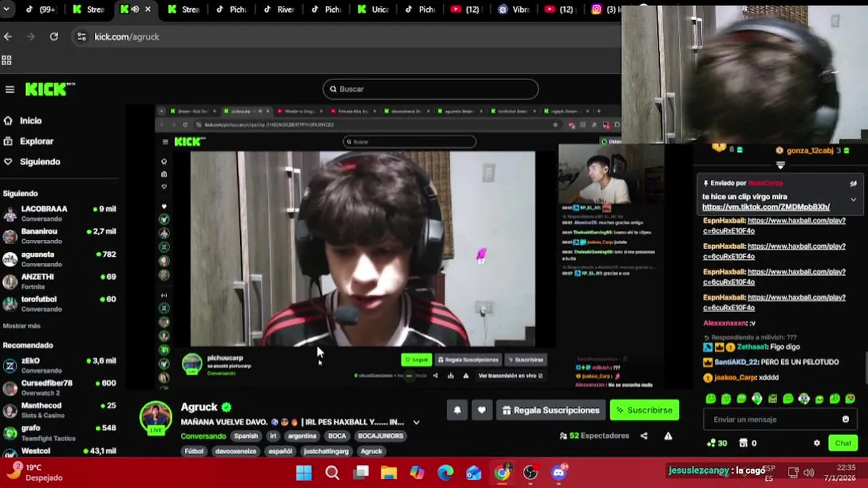This screenshot has height=488, width=868.
Task: Open chat settings gear
Action: coord(816,443)
